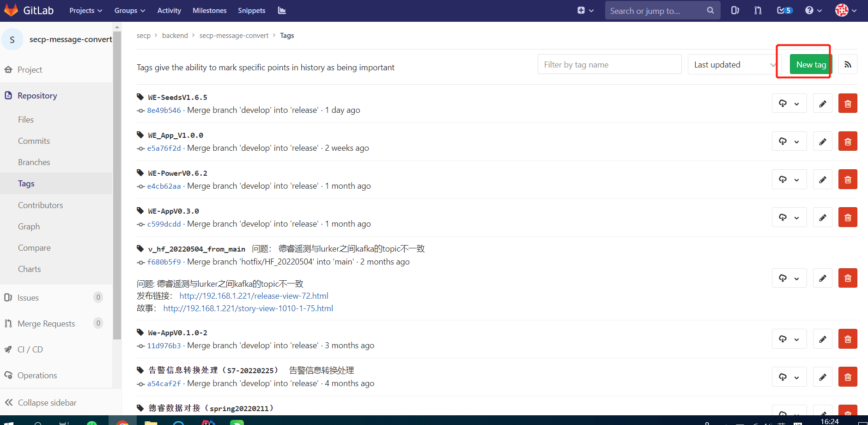Open the Help question mark dropdown

(x=813, y=10)
